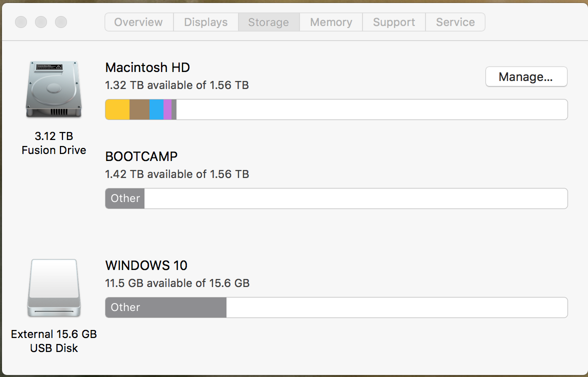Click the 'External 15.6 GB USB Disk' label
588x377 pixels.
click(54, 341)
